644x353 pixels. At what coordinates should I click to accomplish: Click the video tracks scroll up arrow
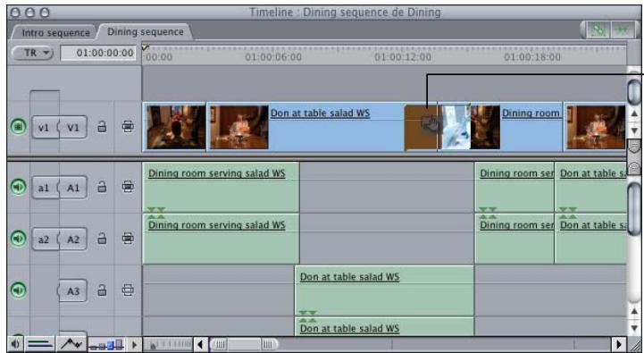point(634,113)
